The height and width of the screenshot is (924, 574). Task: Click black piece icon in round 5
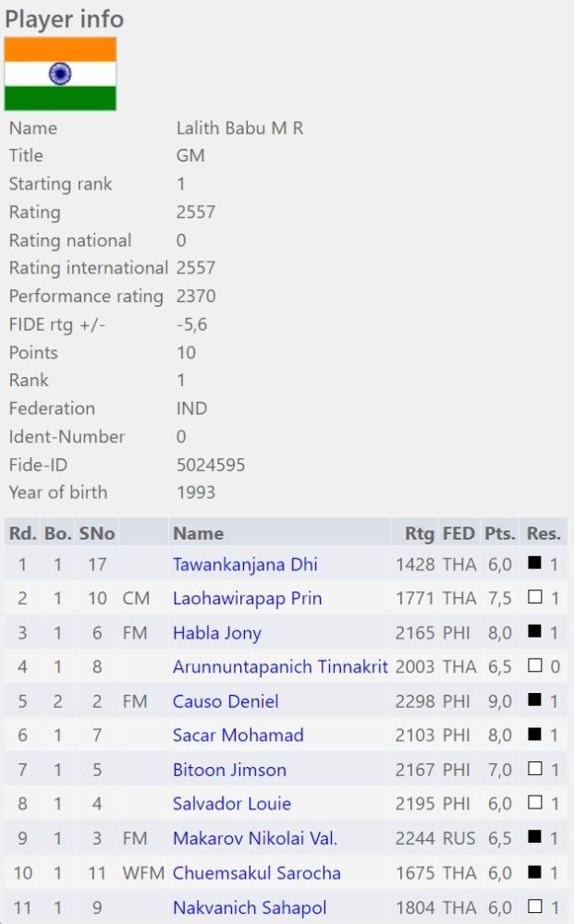tap(534, 700)
